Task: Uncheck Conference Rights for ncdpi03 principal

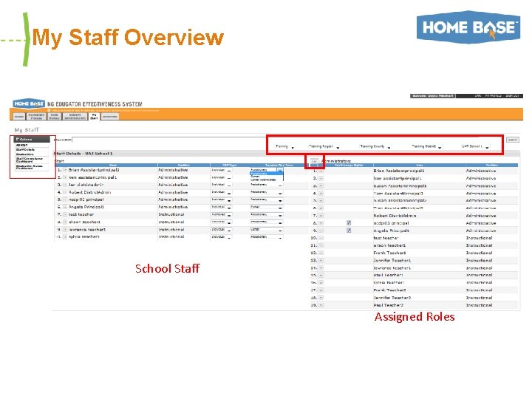Action: pos(349,223)
